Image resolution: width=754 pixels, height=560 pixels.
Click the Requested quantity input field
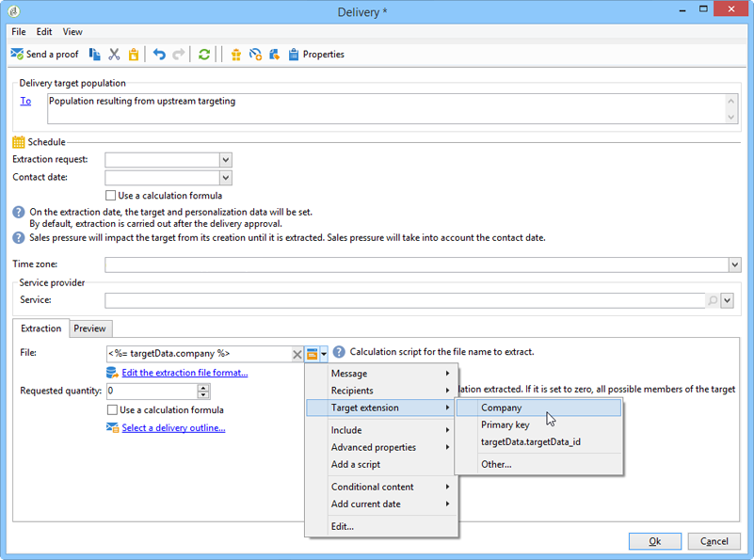click(x=152, y=392)
